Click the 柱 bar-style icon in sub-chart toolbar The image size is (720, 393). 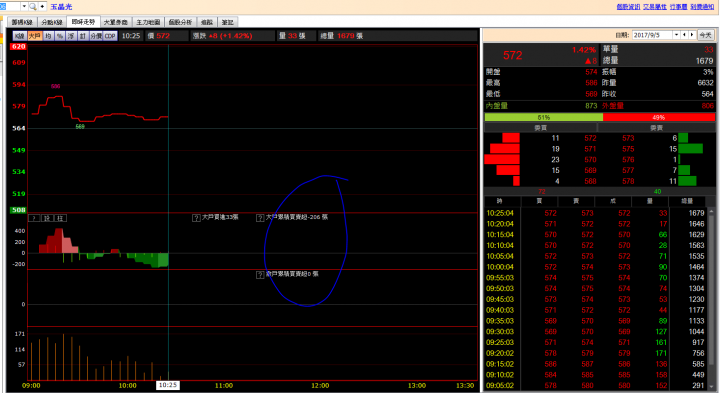(61, 218)
